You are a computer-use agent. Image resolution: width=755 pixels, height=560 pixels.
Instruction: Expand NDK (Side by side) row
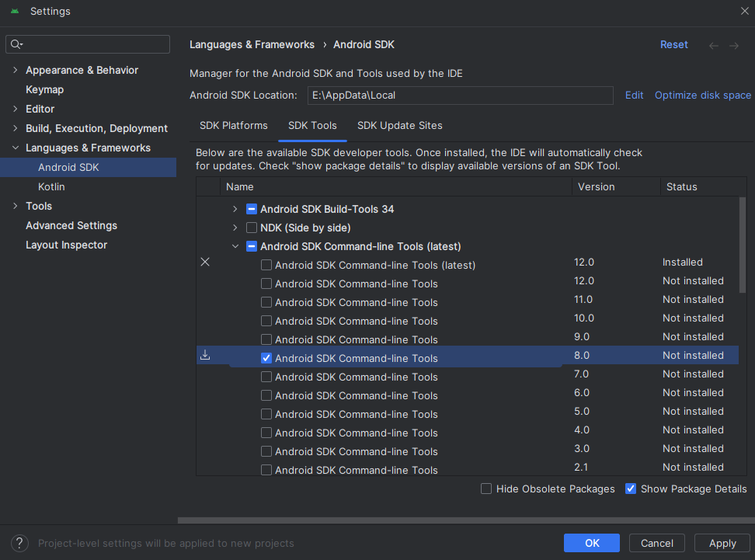(235, 228)
